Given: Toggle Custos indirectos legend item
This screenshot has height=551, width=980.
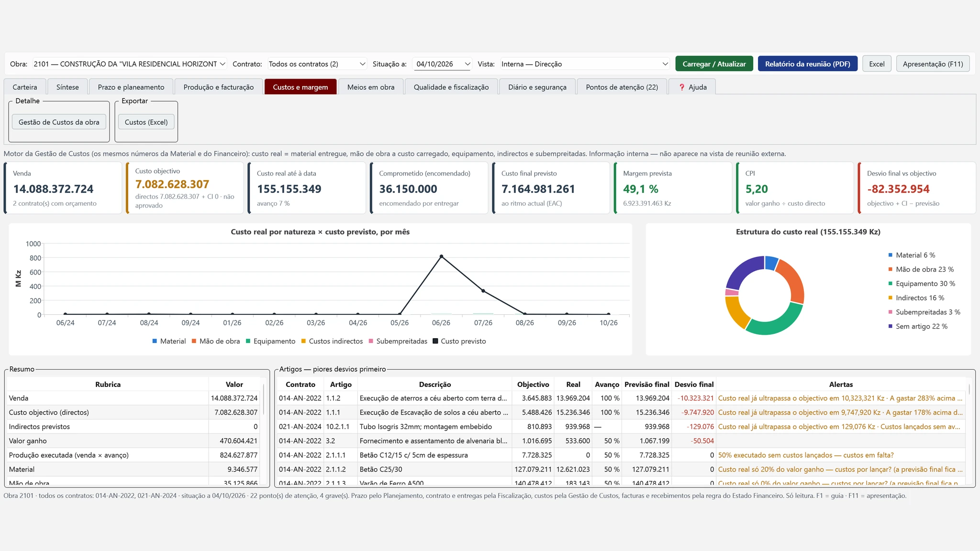Looking at the screenshot, I should pyautogui.click(x=332, y=341).
